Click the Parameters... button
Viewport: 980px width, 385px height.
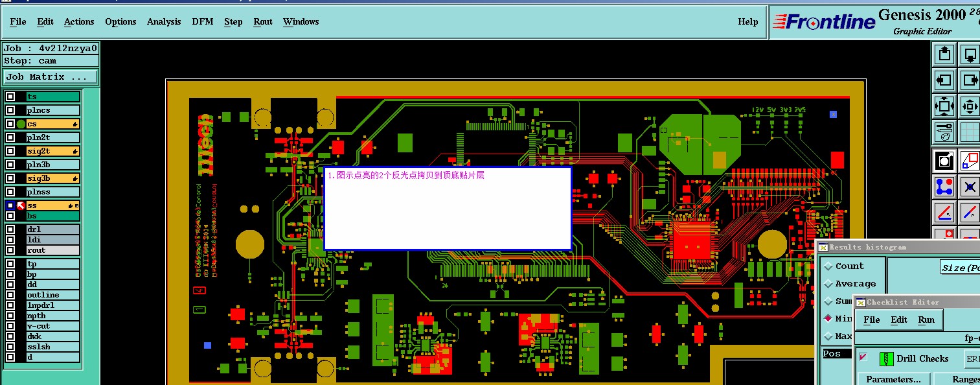[x=894, y=379]
